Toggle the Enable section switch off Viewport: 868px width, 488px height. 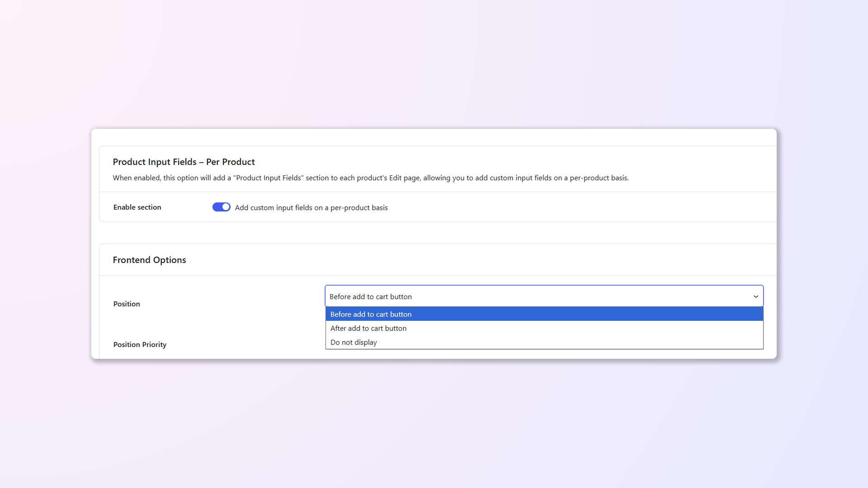click(221, 207)
